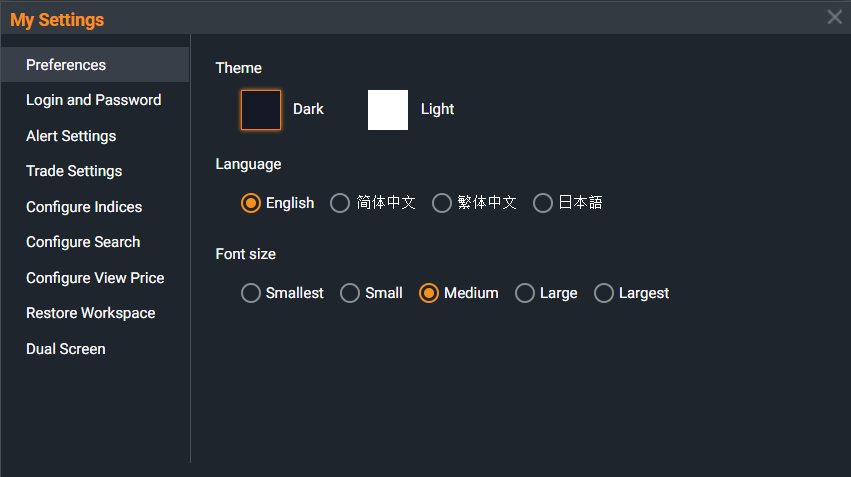Screen dimensions: 851x477
Task: Close the My Settings dialog
Action: [834, 17]
